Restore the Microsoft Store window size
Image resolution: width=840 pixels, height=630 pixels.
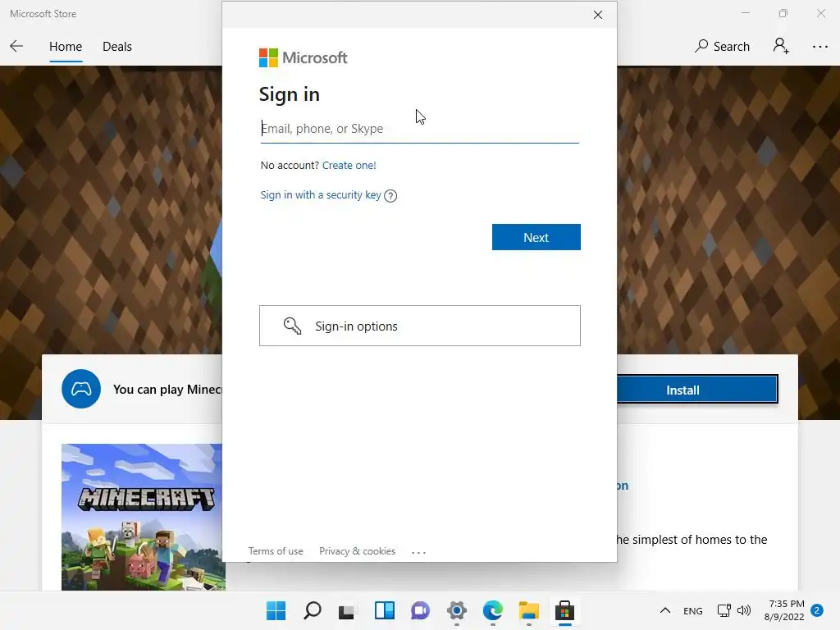(783, 13)
